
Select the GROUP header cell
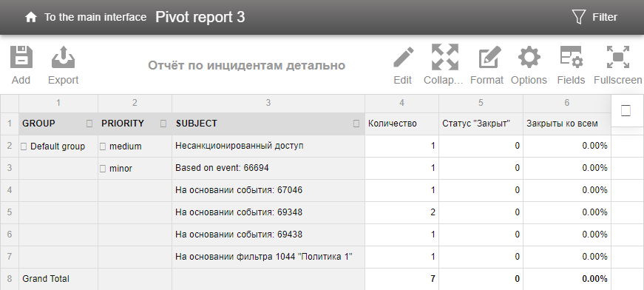(x=58, y=124)
